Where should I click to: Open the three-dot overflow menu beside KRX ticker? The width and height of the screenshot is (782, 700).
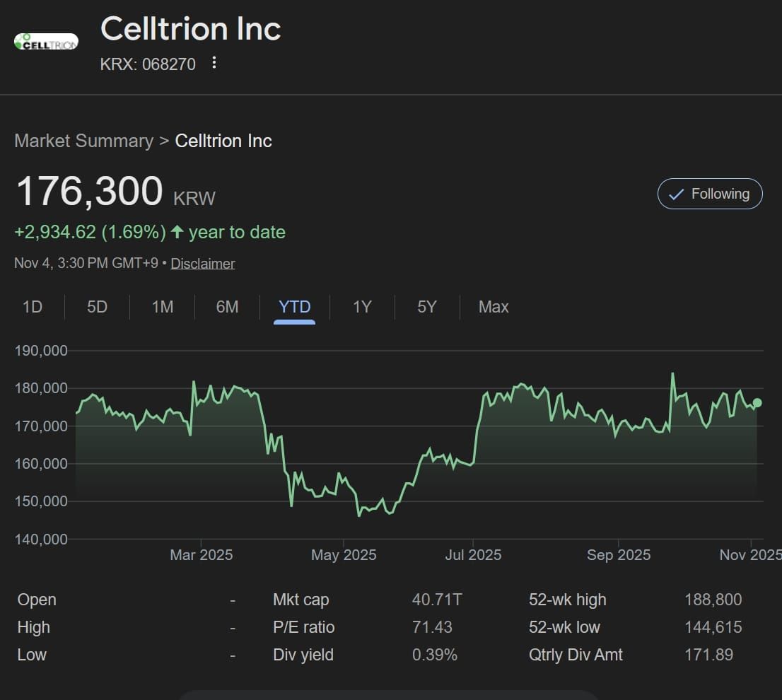(x=214, y=63)
